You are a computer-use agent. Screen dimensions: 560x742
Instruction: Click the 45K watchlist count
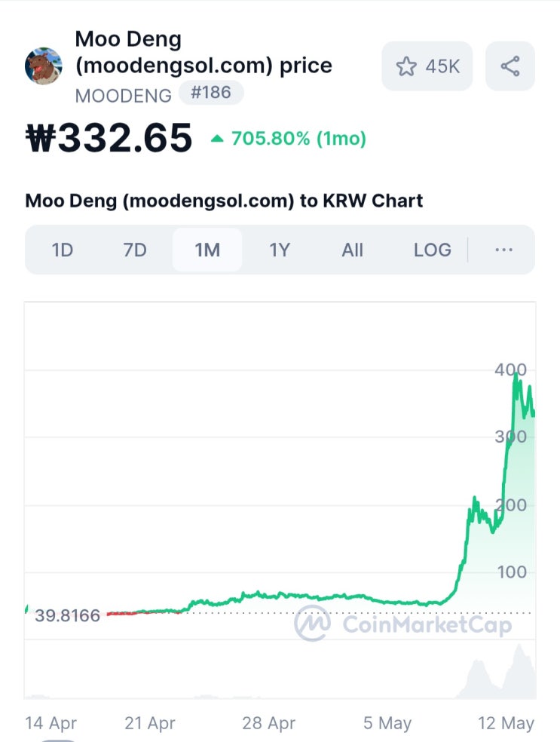pyautogui.click(x=442, y=66)
